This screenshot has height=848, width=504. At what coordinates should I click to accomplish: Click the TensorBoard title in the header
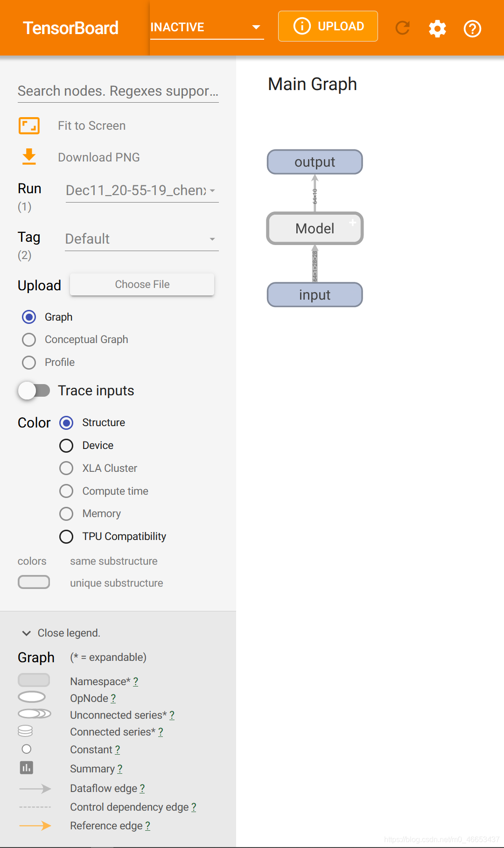pos(70,28)
